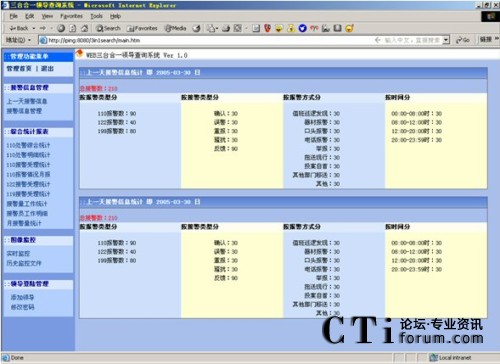Open 122接警受理统计 report link
Screen dimensions: 500x364
pyautogui.click(x=28, y=184)
